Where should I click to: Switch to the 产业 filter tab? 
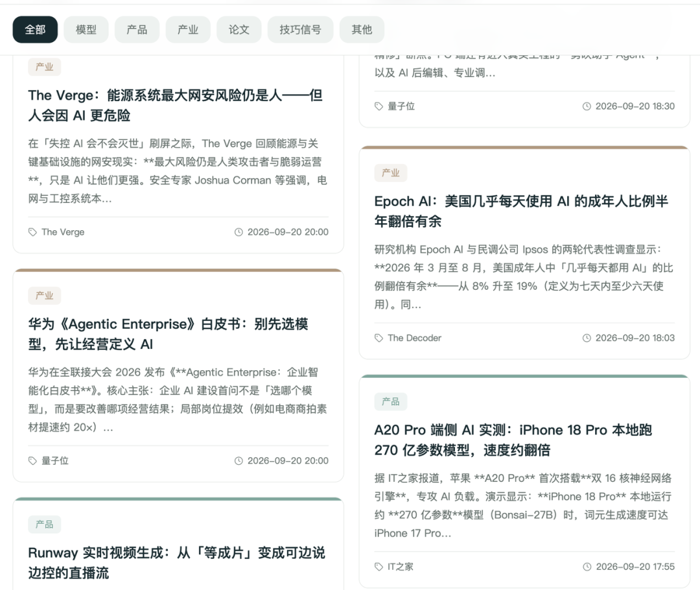coord(188,29)
